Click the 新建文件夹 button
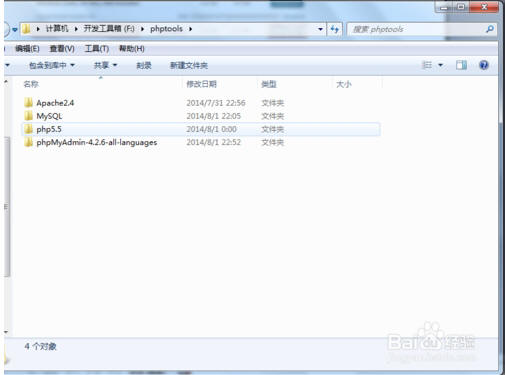This screenshot has height=375, width=505. [189, 65]
